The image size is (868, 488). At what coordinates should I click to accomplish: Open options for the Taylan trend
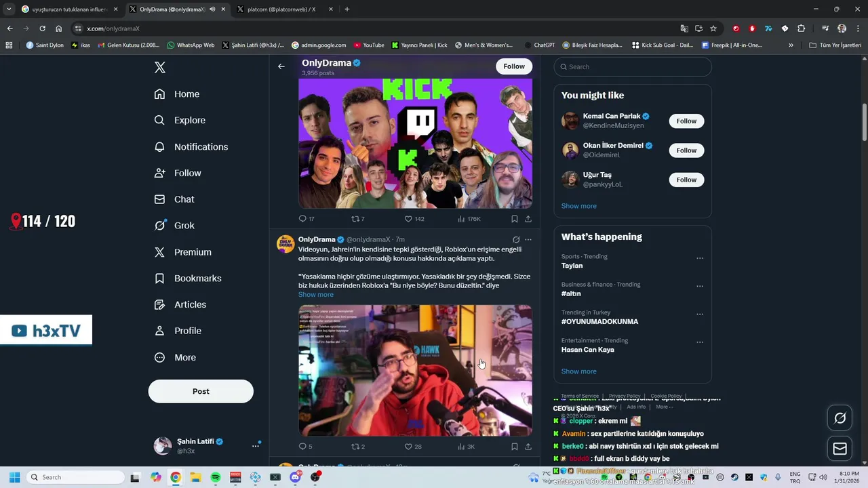700,258
